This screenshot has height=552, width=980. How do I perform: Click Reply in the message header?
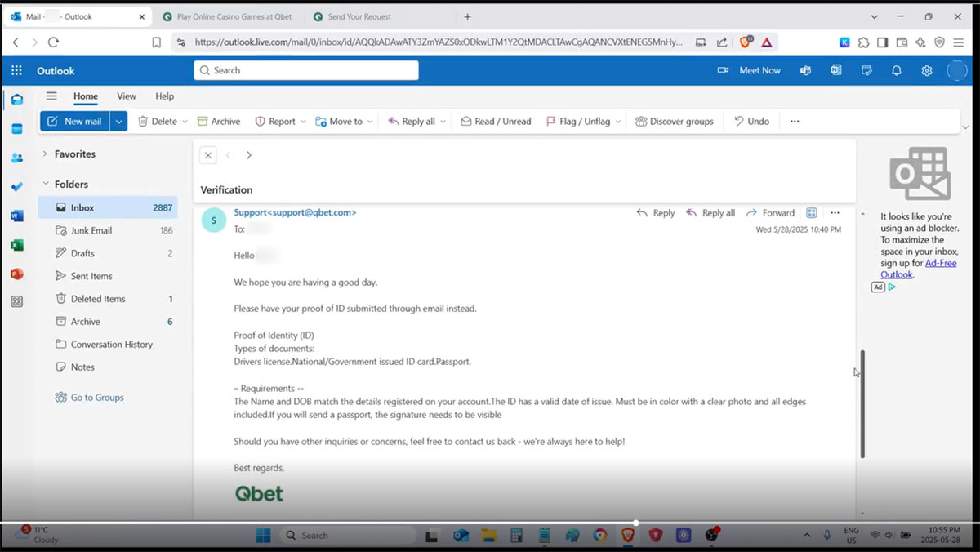[x=655, y=213]
